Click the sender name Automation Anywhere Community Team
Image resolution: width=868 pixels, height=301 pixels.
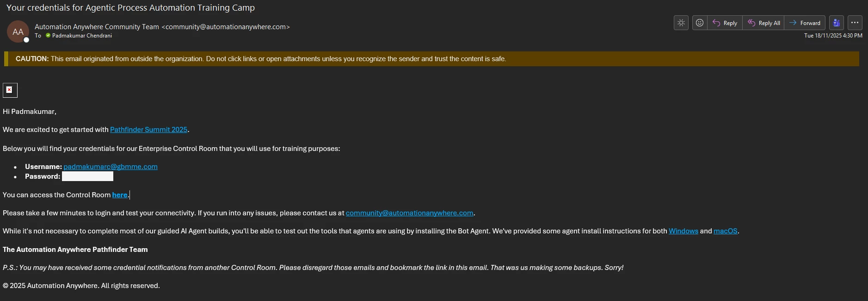[97, 27]
